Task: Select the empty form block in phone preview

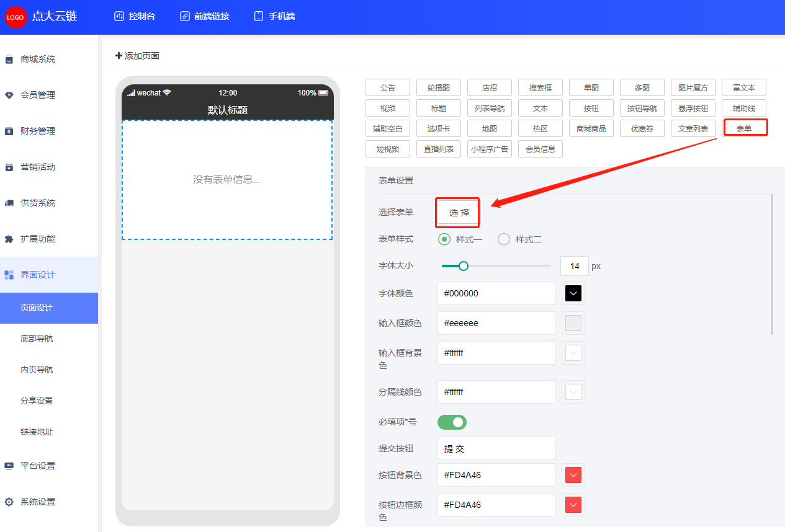Action: pos(227,180)
